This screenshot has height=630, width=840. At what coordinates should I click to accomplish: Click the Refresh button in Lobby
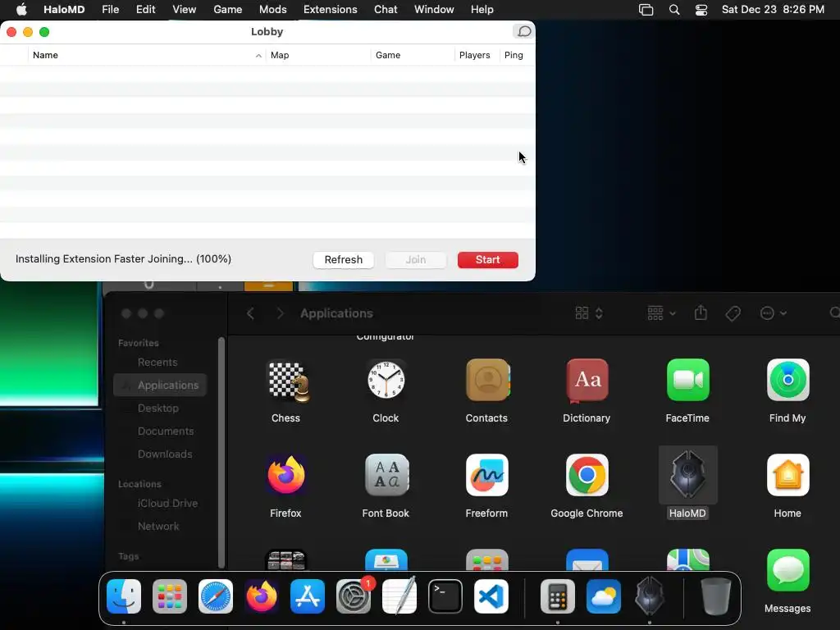click(344, 260)
